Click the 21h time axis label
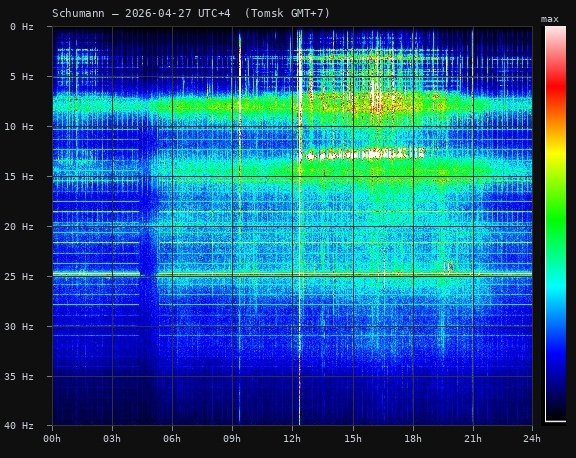 [472, 439]
